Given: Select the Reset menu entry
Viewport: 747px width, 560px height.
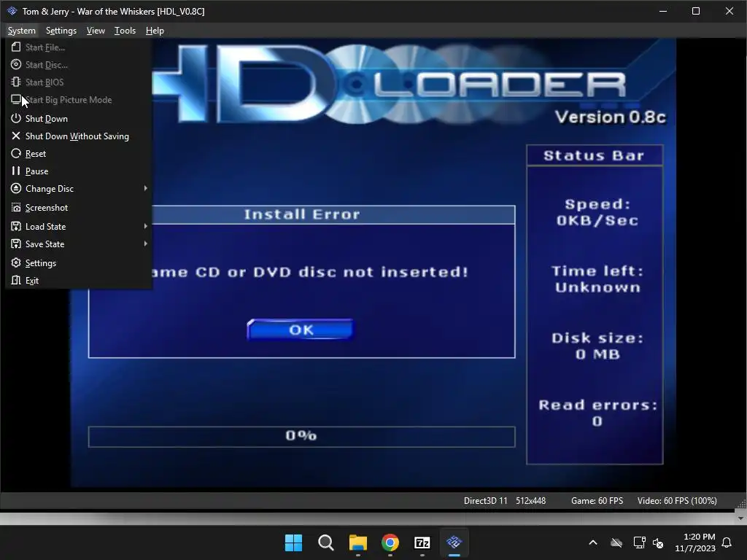Looking at the screenshot, I should tap(79, 153).
